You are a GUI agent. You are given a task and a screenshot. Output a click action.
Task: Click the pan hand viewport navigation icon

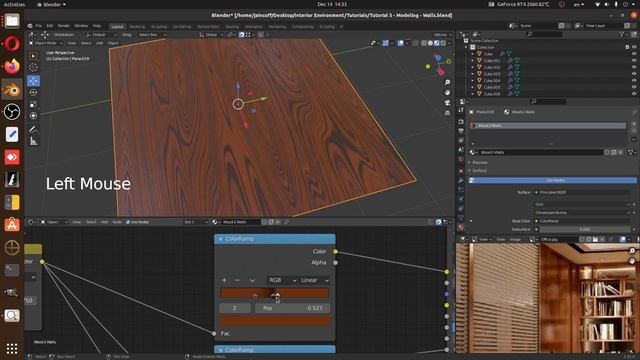tap(447, 92)
